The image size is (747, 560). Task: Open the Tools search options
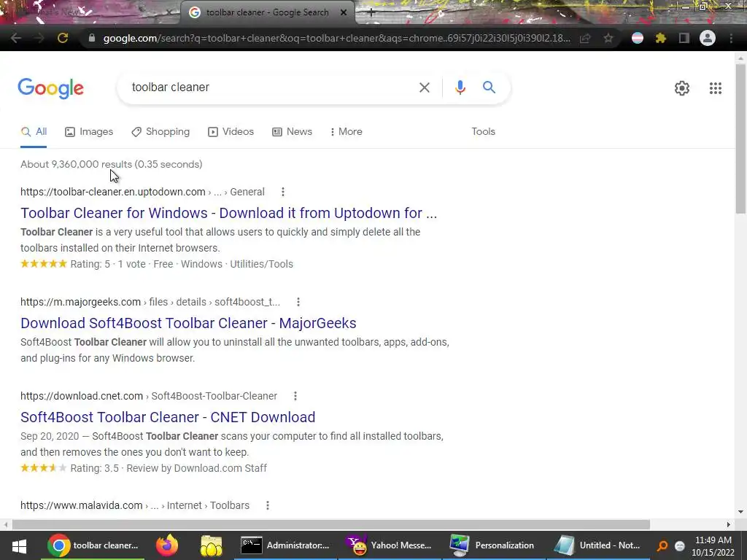point(483,132)
